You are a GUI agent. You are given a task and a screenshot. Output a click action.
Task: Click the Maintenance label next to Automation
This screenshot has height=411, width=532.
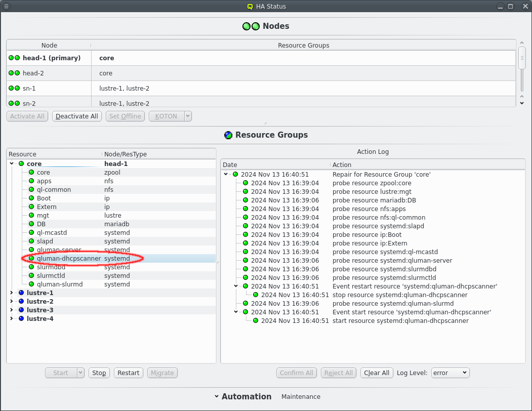[301, 396]
